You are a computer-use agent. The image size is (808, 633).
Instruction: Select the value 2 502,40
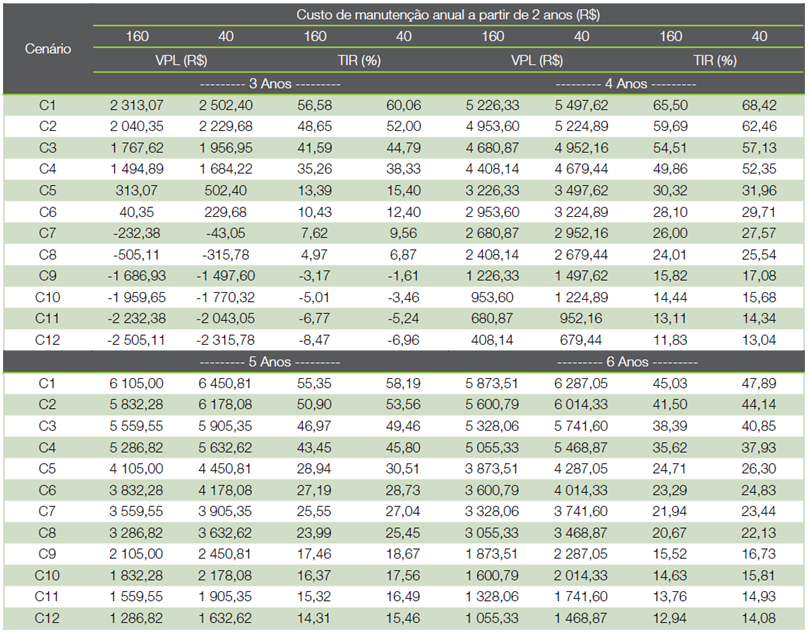click(x=226, y=105)
